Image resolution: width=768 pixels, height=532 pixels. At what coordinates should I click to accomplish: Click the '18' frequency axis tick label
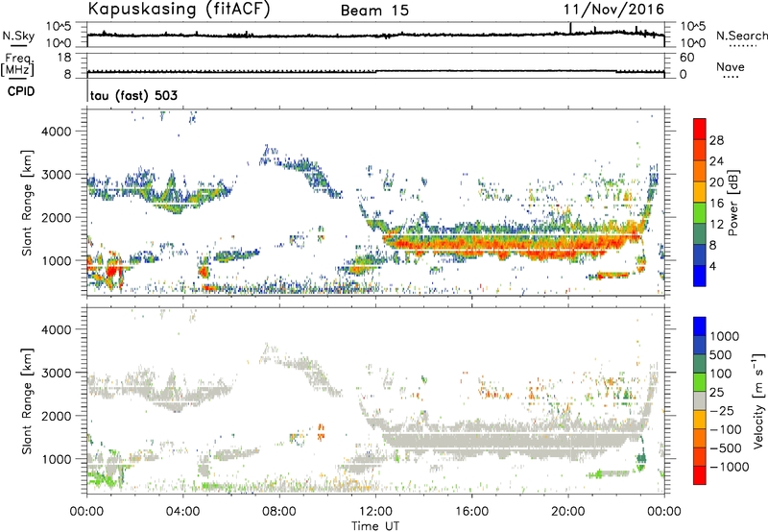tap(64, 58)
